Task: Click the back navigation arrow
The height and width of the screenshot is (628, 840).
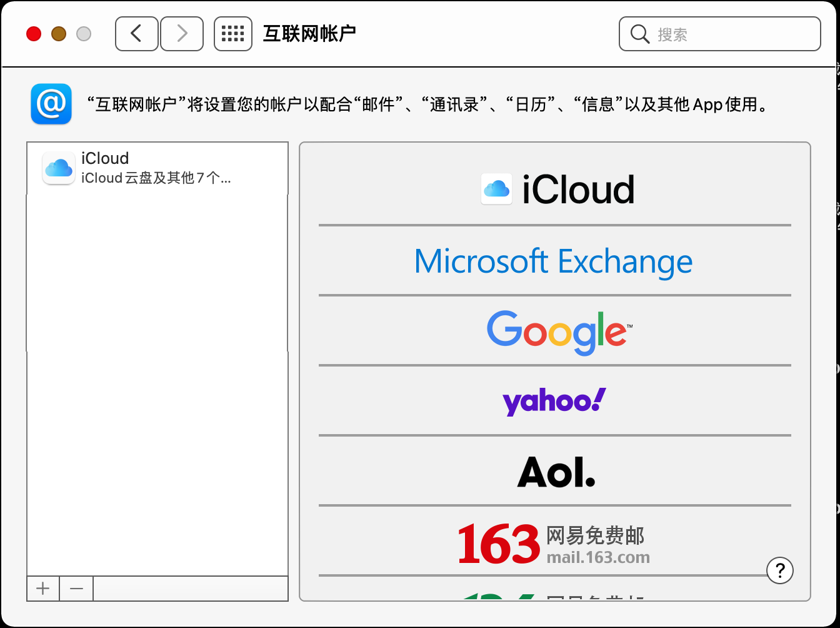Action: (136, 34)
